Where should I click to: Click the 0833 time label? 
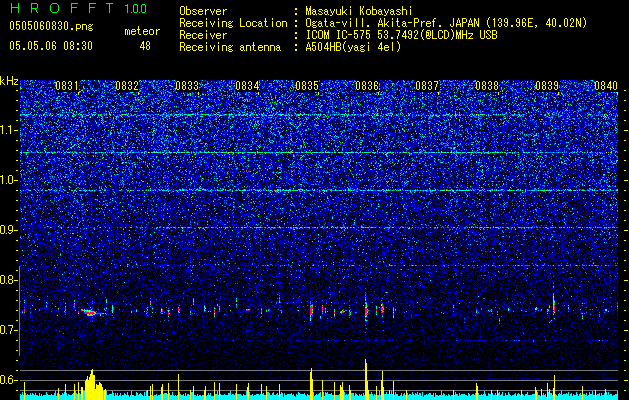[187, 86]
